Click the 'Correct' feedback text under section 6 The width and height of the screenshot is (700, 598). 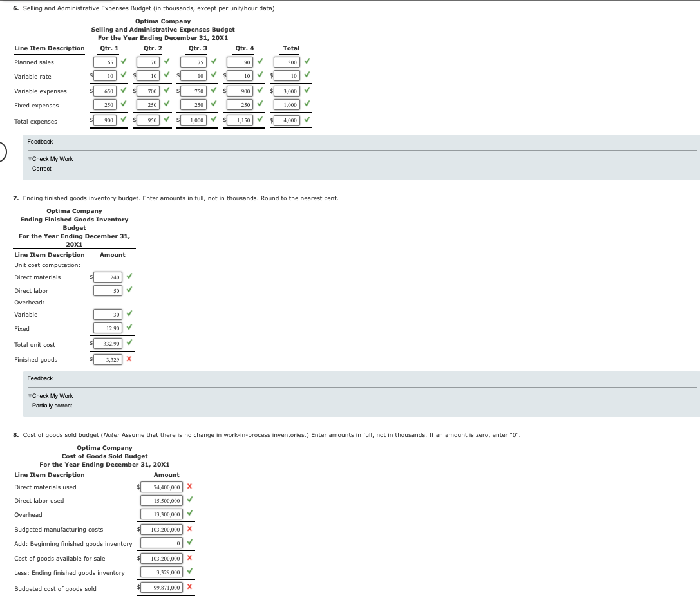click(x=41, y=169)
